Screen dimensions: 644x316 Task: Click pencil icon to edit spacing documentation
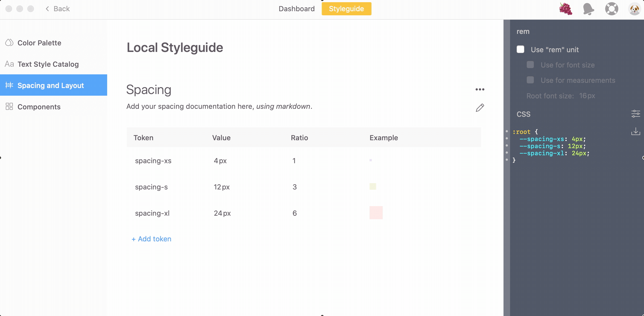(x=480, y=108)
